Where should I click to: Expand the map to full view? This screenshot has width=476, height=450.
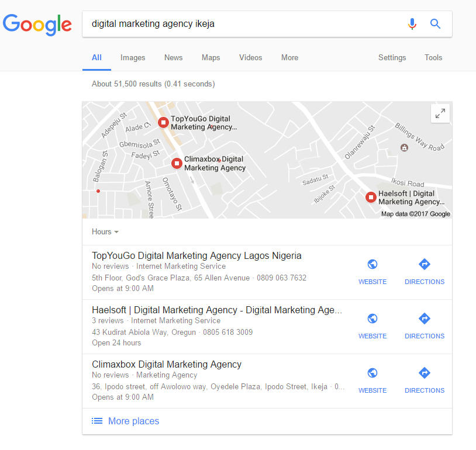tap(440, 113)
